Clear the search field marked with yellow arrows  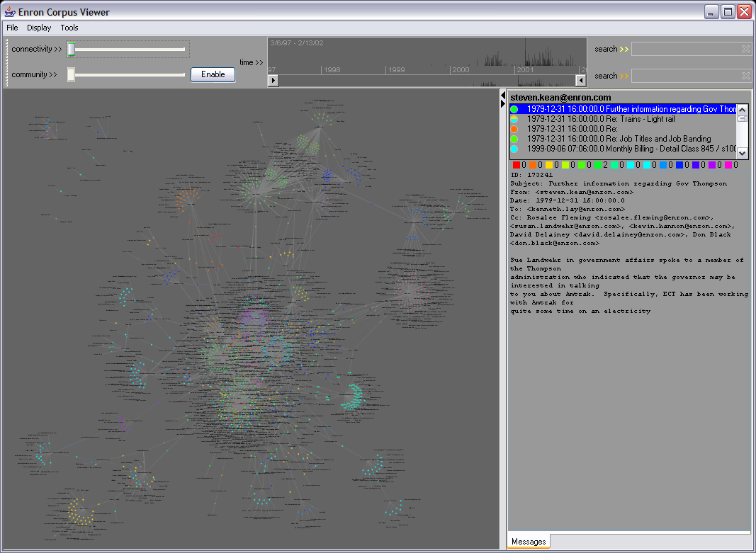[x=746, y=49]
